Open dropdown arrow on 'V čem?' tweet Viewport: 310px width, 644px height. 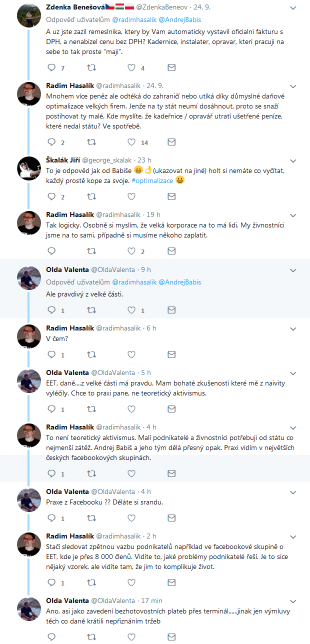tap(293, 328)
